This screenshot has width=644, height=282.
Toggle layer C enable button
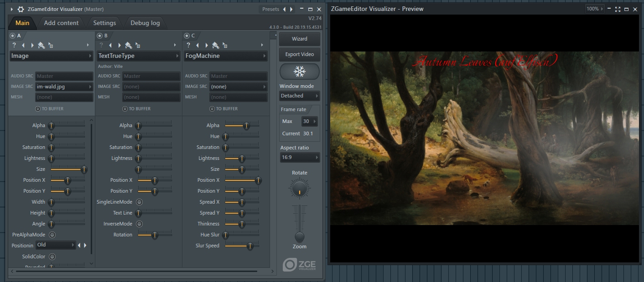186,36
